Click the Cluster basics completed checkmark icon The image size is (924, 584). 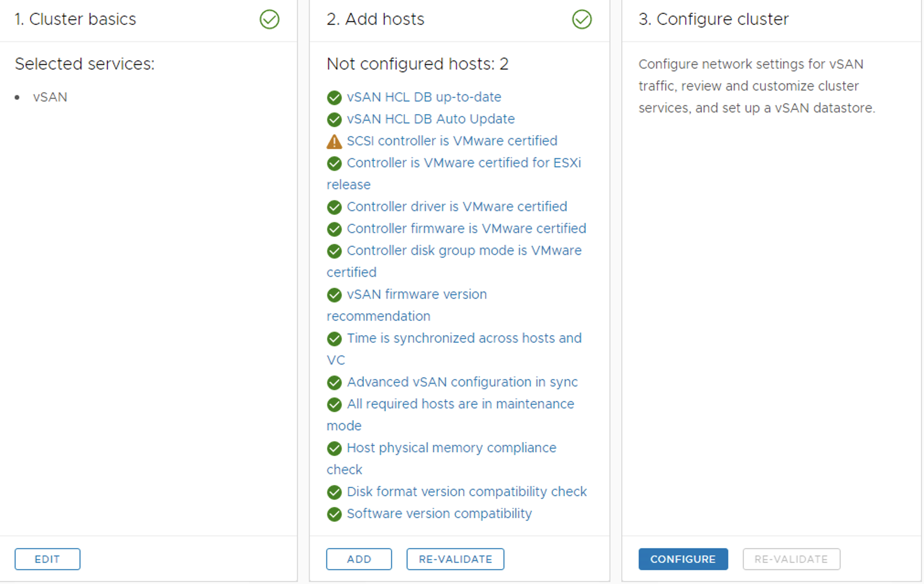pos(269,19)
